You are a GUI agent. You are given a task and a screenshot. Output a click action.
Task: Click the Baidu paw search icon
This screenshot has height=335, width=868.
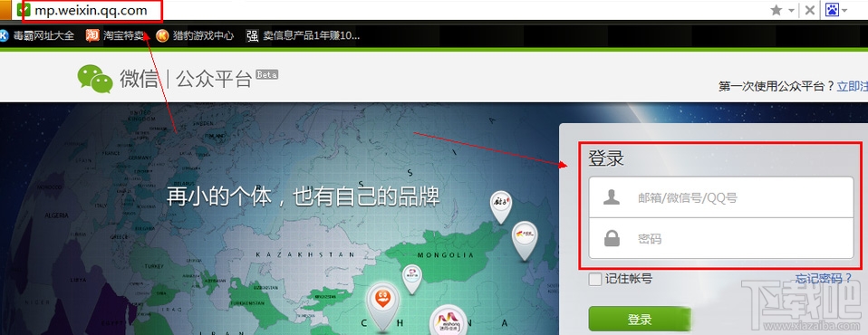(x=832, y=10)
